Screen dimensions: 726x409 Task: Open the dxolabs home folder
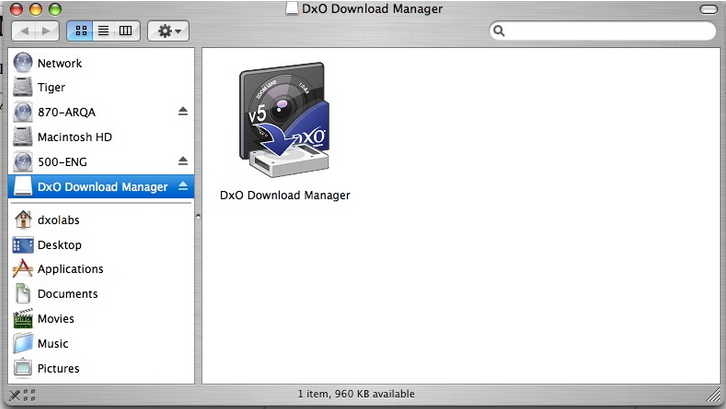[58, 220]
